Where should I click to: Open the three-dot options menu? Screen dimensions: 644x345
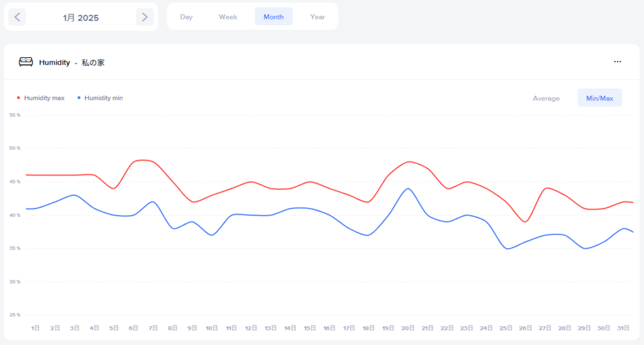click(618, 62)
